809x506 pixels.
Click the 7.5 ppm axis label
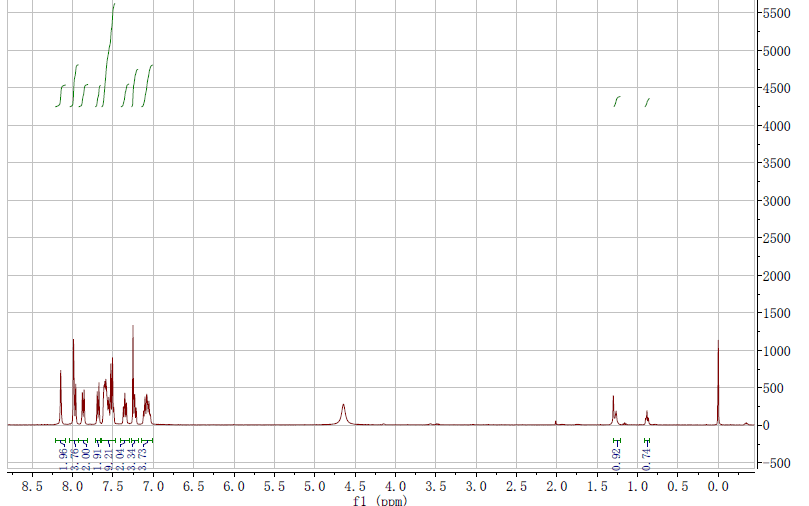[x=112, y=486]
